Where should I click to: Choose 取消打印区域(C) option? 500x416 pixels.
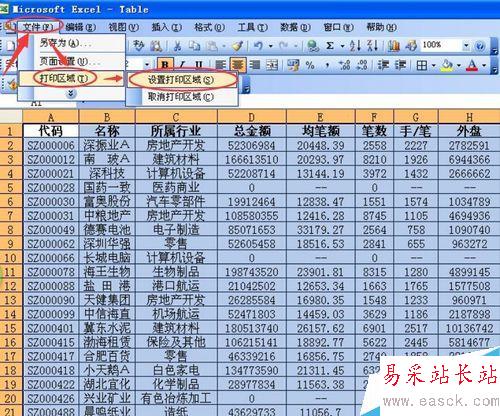[x=182, y=97]
